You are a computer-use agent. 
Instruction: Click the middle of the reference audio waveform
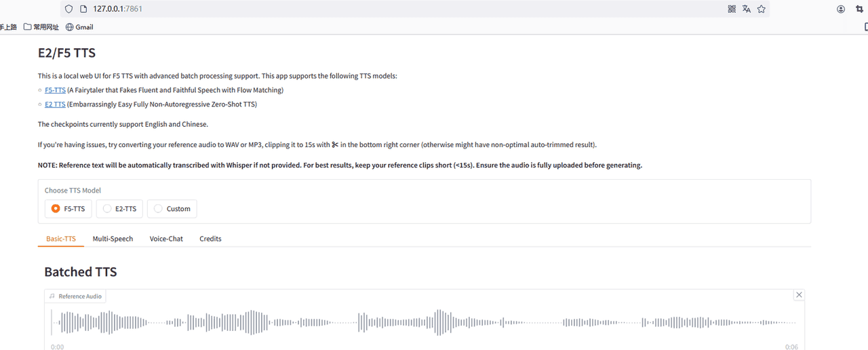pos(424,323)
